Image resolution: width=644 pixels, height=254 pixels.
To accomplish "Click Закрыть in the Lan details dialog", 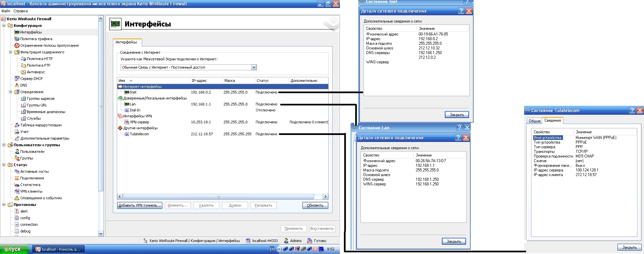I will point(454,241).
